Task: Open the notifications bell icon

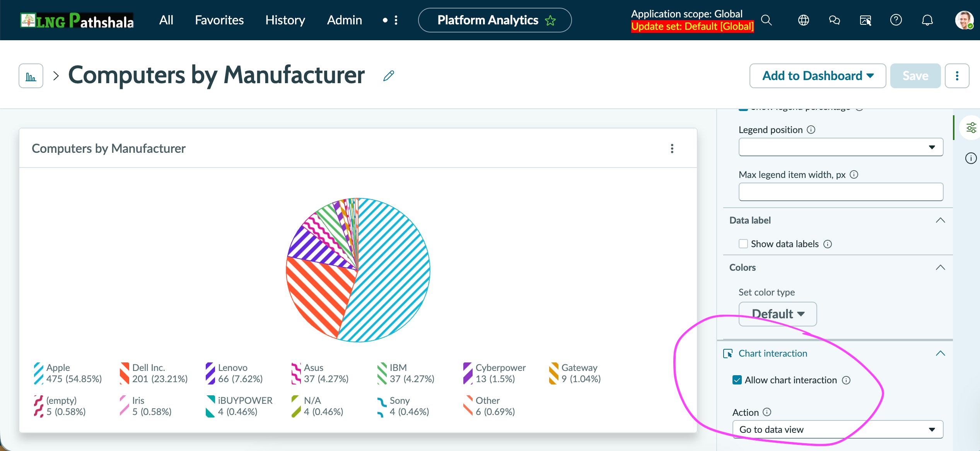Action: point(927,20)
